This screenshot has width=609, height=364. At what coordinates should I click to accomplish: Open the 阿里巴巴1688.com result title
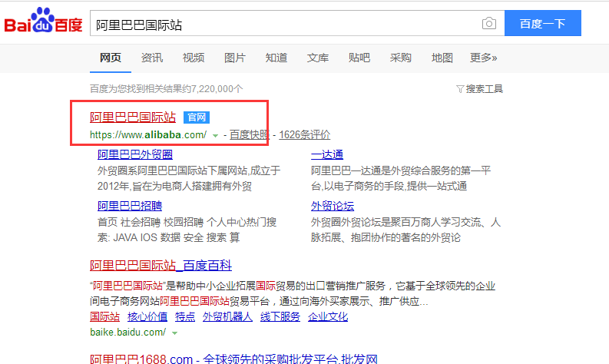click(233, 359)
